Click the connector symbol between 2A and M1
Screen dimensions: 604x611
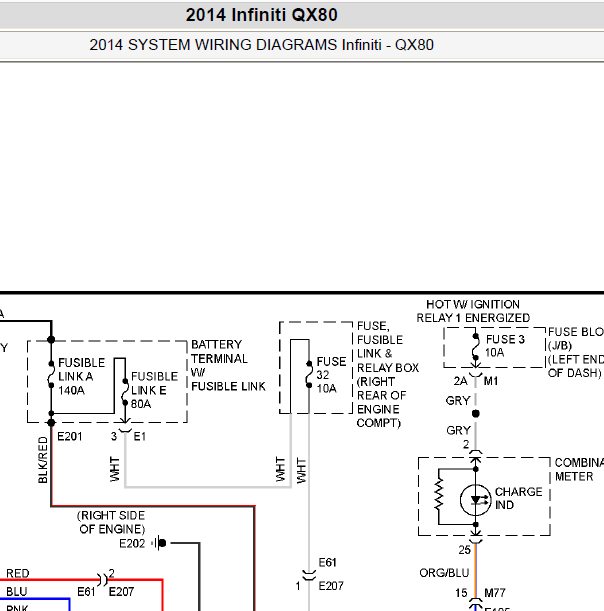[475, 375]
